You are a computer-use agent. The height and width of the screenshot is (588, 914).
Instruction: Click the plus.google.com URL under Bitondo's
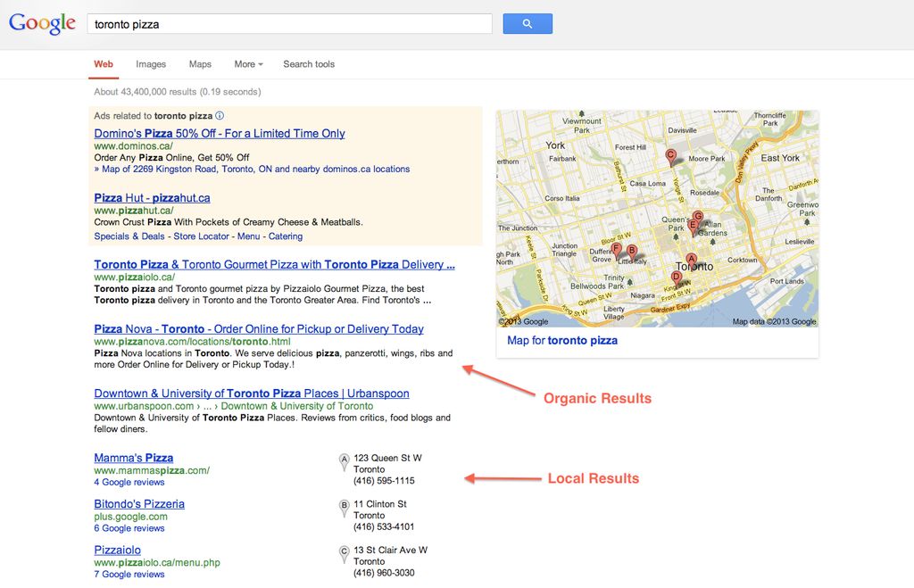tap(130, 517)
